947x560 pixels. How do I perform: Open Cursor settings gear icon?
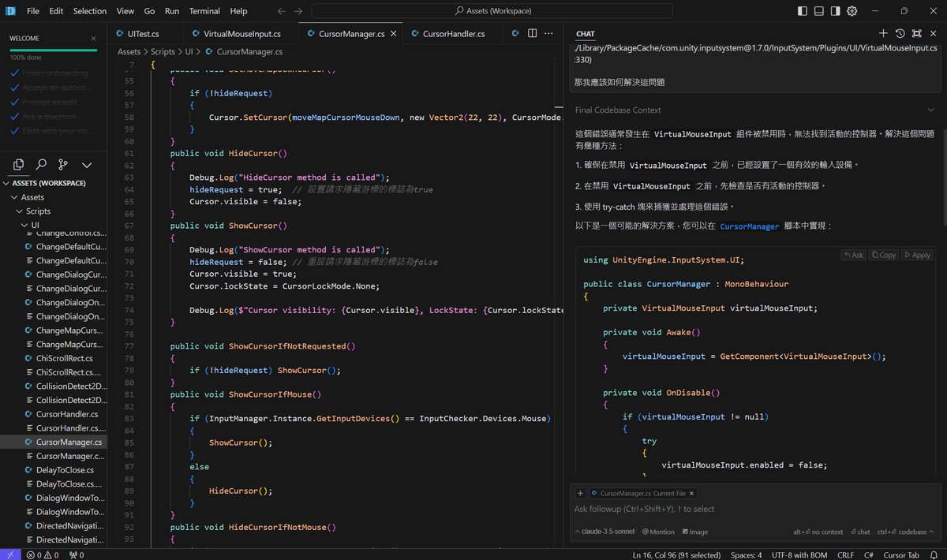pyautogui.click(x=852, y=11)
